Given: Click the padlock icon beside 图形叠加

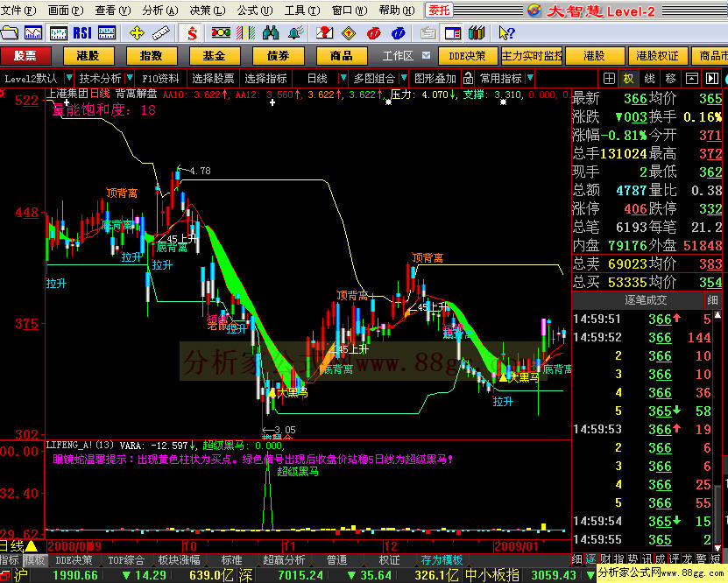Looking at the screenshot, I should coord(468,79).
